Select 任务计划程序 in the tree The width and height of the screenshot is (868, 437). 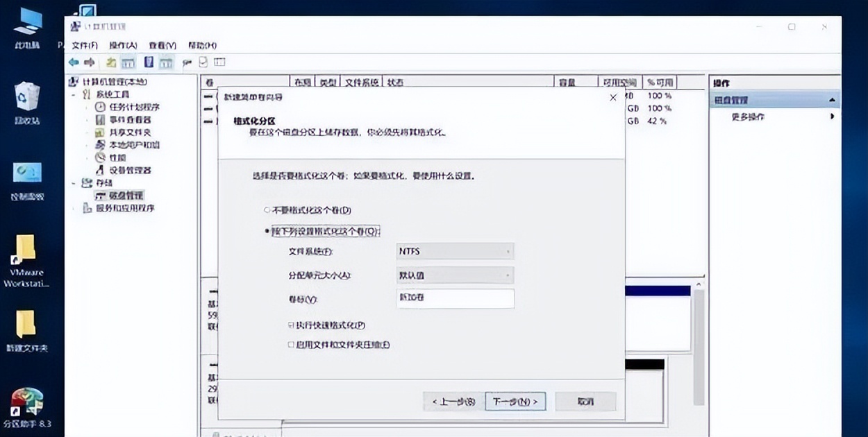click(x=134, y=108)
